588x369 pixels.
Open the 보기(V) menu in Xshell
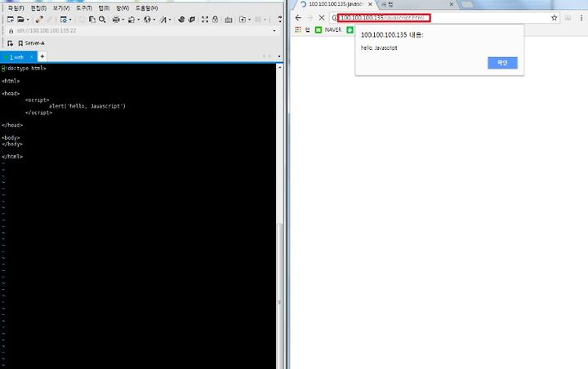[x=61, y=8]
